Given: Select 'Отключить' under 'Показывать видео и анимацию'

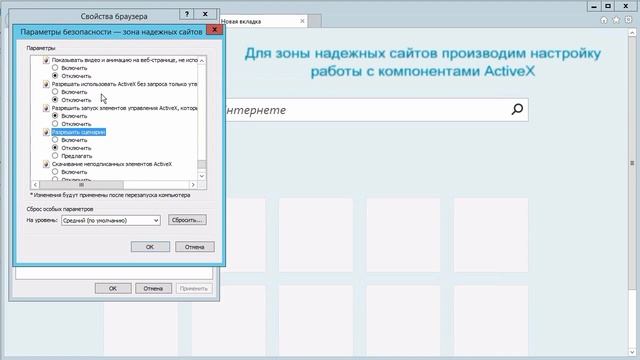Looking at the screenshot, I should tap(55, 76).
